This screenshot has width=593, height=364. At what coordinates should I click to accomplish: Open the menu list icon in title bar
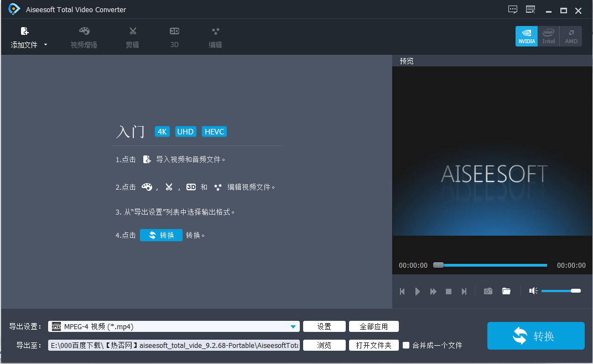pos(530,9)
